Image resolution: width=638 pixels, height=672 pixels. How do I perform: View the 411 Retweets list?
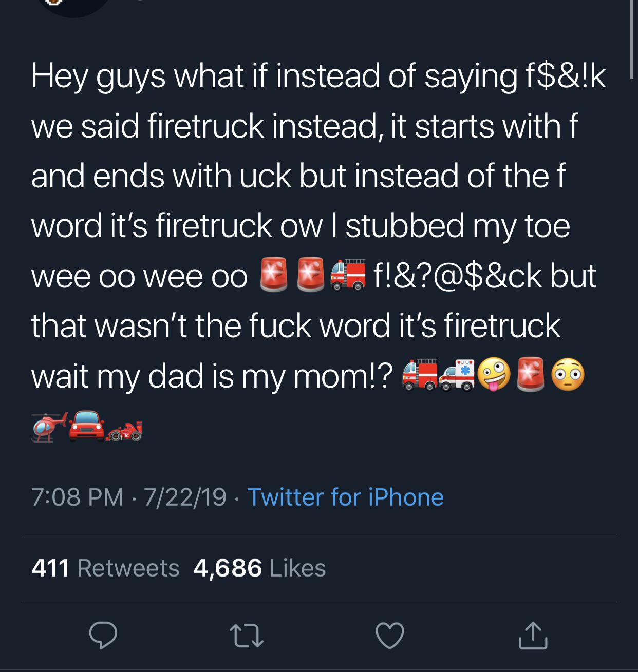coord(105,568)
